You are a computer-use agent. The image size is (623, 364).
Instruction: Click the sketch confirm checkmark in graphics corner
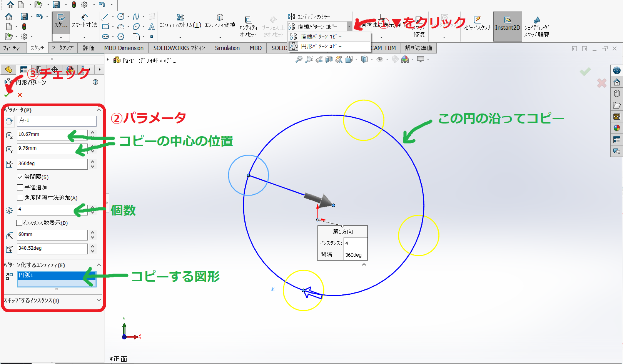coord(585,72)
